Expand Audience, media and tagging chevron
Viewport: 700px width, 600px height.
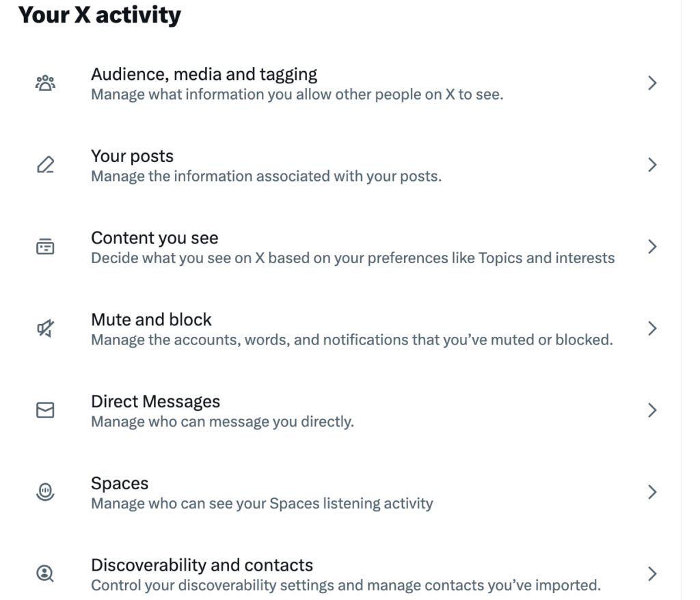pyautogui.click(x=652, y=83)
